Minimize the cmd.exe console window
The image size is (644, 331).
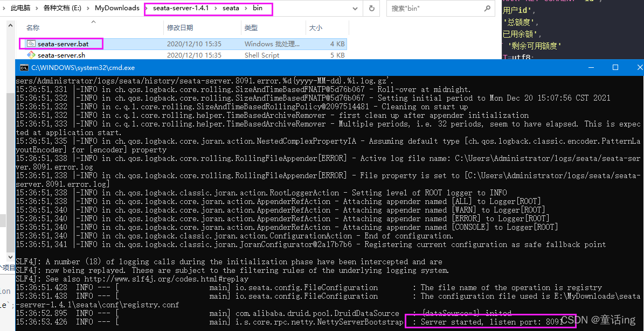tap(591, 67)
